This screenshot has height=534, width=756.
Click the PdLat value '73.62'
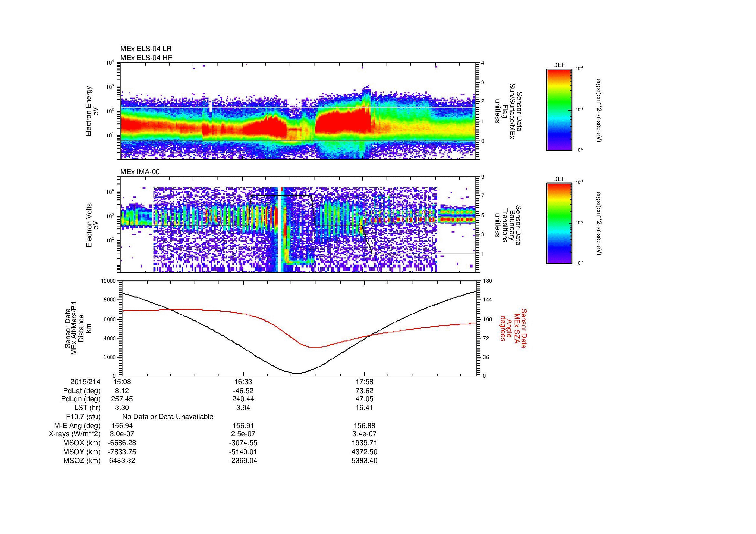click(x=364, y=391)
